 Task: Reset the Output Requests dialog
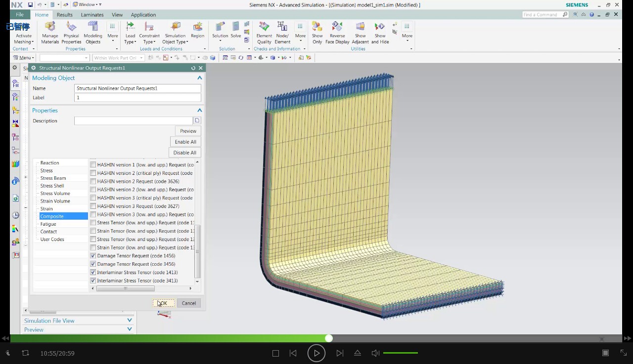[193, 68]
